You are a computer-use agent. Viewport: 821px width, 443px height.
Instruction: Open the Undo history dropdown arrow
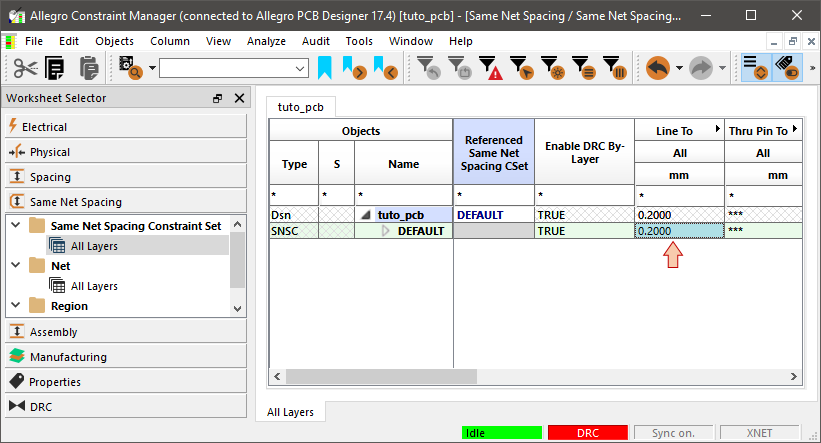tap(679, 68)
